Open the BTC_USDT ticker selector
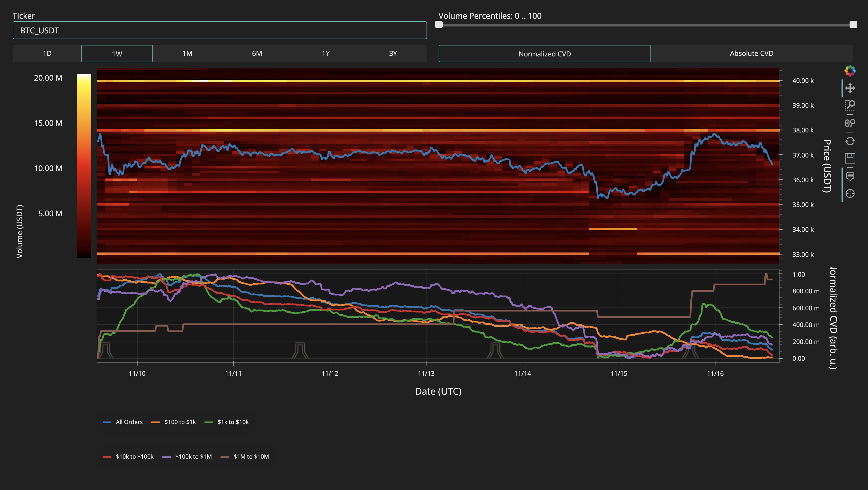Screen dimensions: 868x490 tap(220, 30)
